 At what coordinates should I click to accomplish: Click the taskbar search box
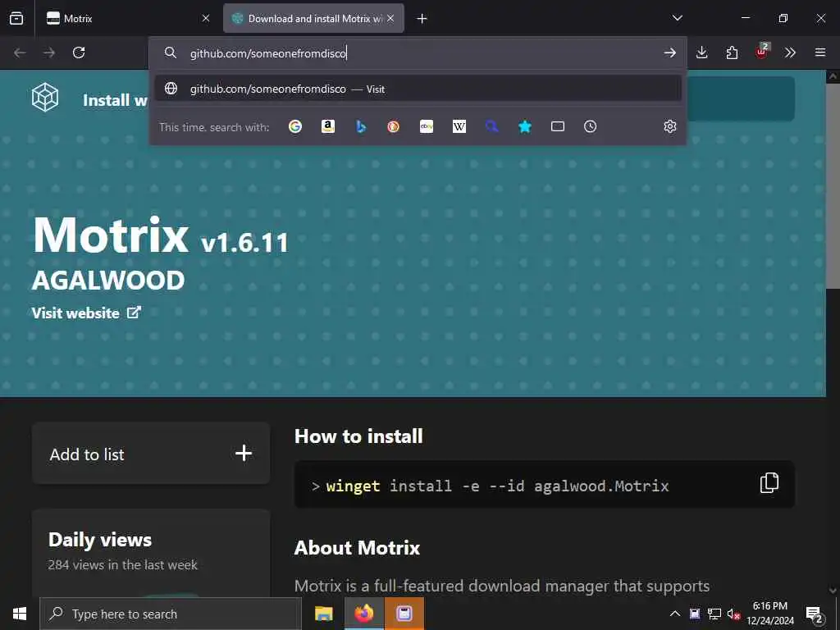coord(171,614)
